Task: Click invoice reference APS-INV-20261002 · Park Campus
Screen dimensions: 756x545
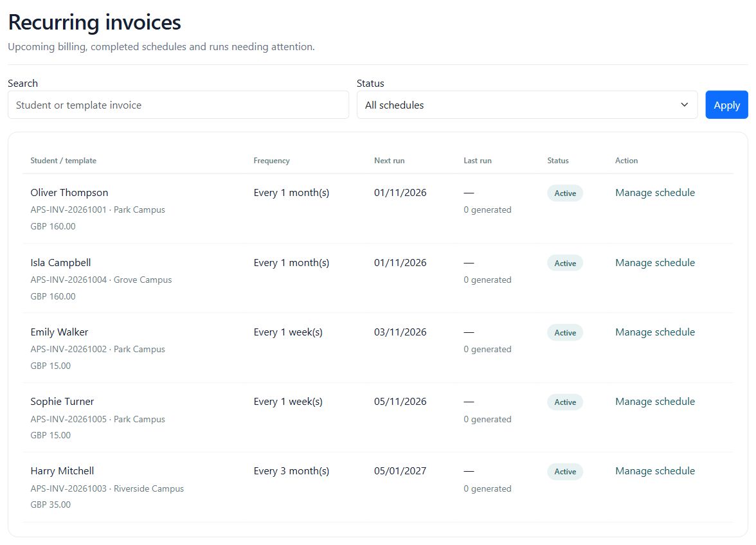Action: 98,349
